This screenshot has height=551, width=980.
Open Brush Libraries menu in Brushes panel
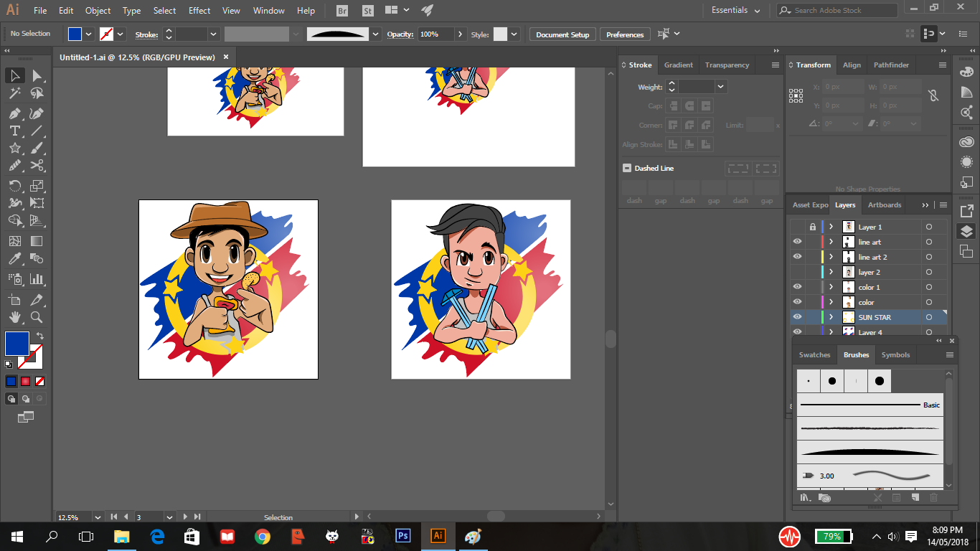806,497
